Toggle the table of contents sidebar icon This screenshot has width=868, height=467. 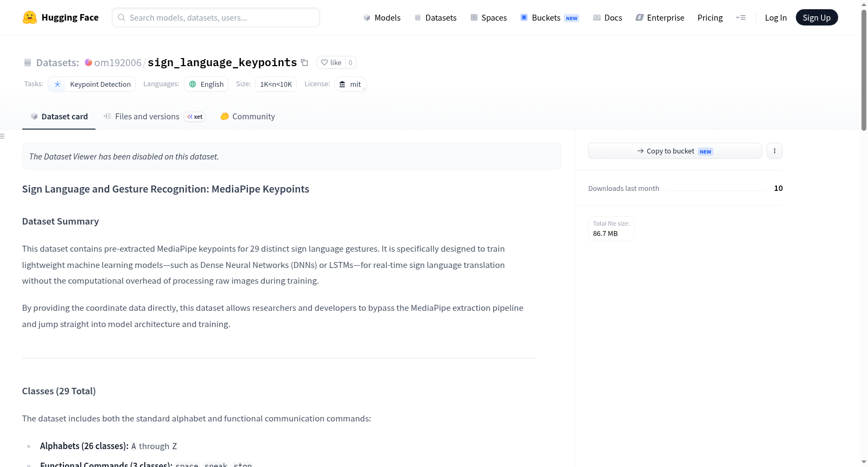(2, 136)
